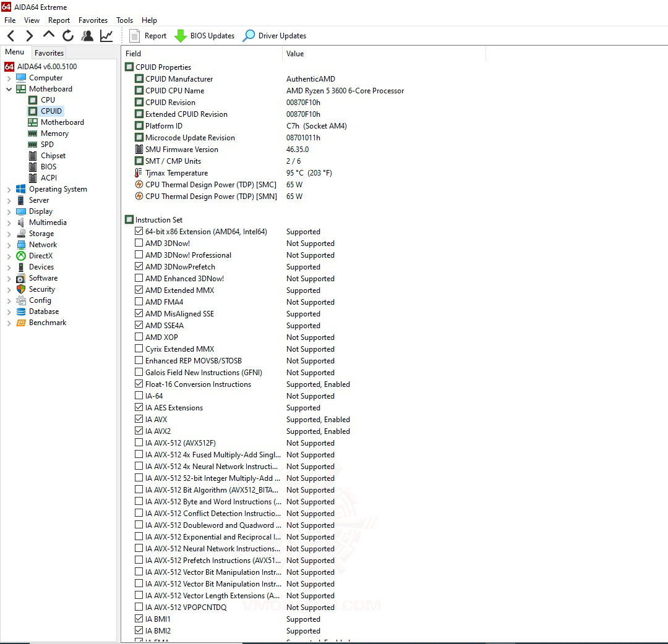The height and width of the screenshot is (644, 668).
Task: Open the user profile toolbar icon
Action: (x=87, y=36)
